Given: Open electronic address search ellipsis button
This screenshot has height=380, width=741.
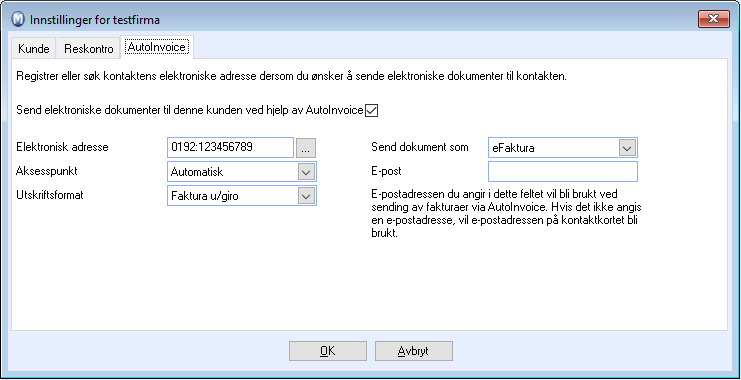Looking at the screenshot, I should (306, 148).
